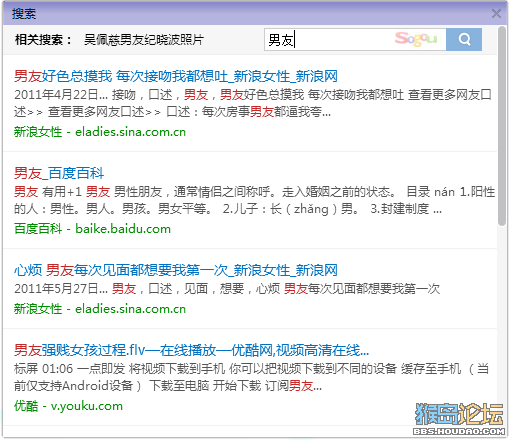510x440 pixels.
Task: Focus the search input containing 男友
Action: coord(355,39)
